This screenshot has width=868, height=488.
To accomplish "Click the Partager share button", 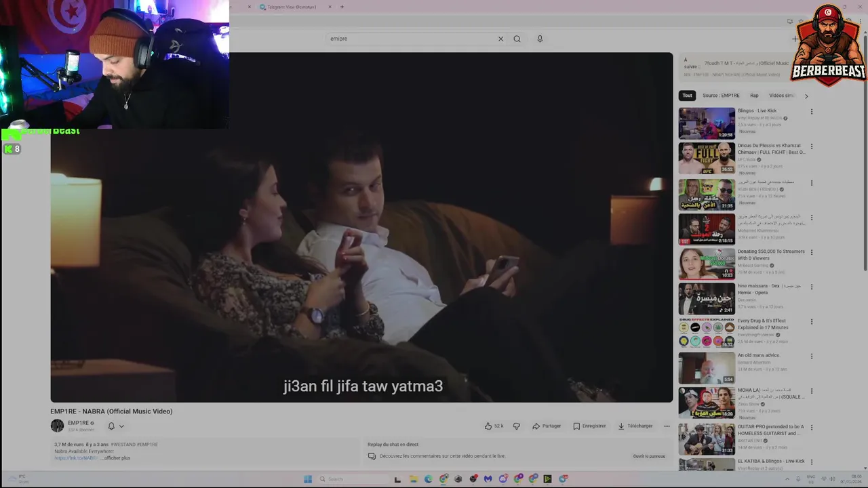I will tap(547, 426).
